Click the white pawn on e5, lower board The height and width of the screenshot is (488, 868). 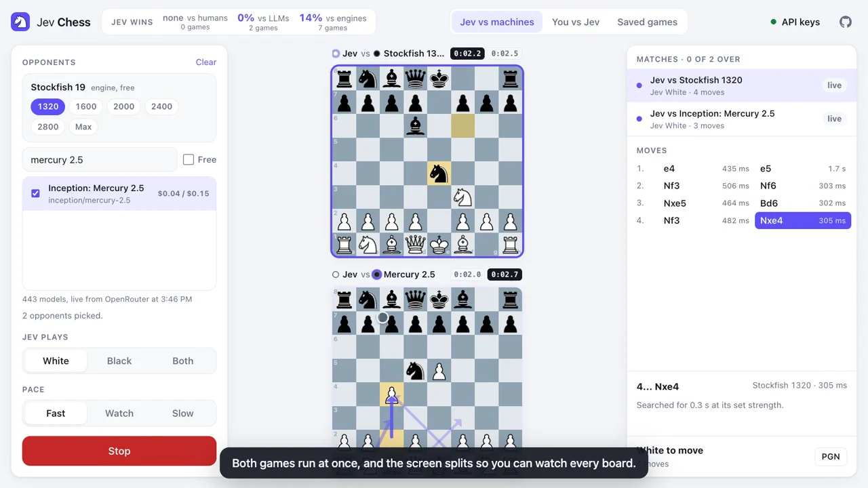[x=439, y=371]
